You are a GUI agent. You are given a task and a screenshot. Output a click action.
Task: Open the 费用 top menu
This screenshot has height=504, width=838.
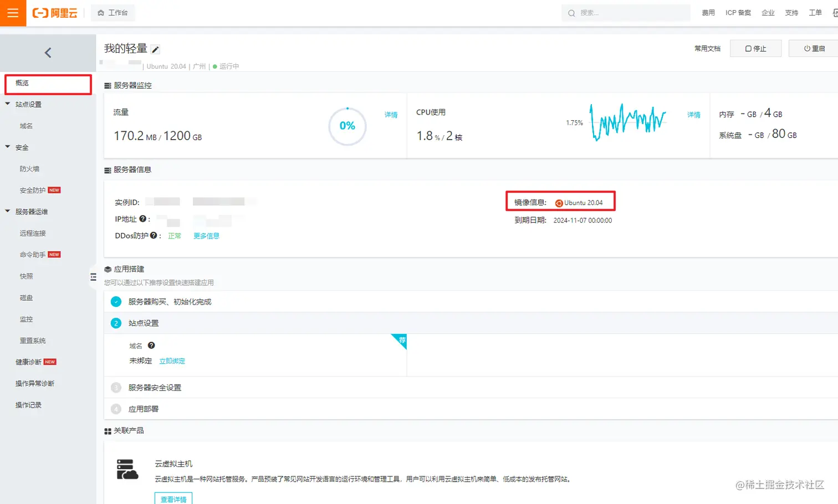point(708,13)
